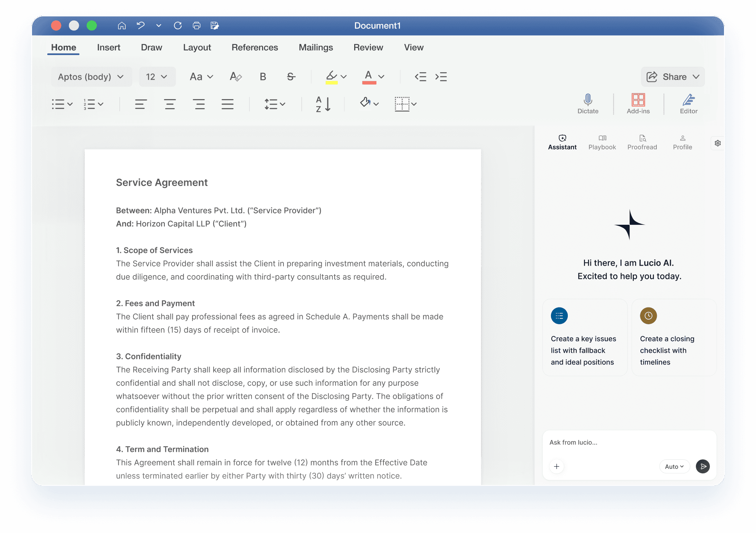
Task: Switch to the References ribbon tab
Action: pyautogui.click(x=255, y=48)
